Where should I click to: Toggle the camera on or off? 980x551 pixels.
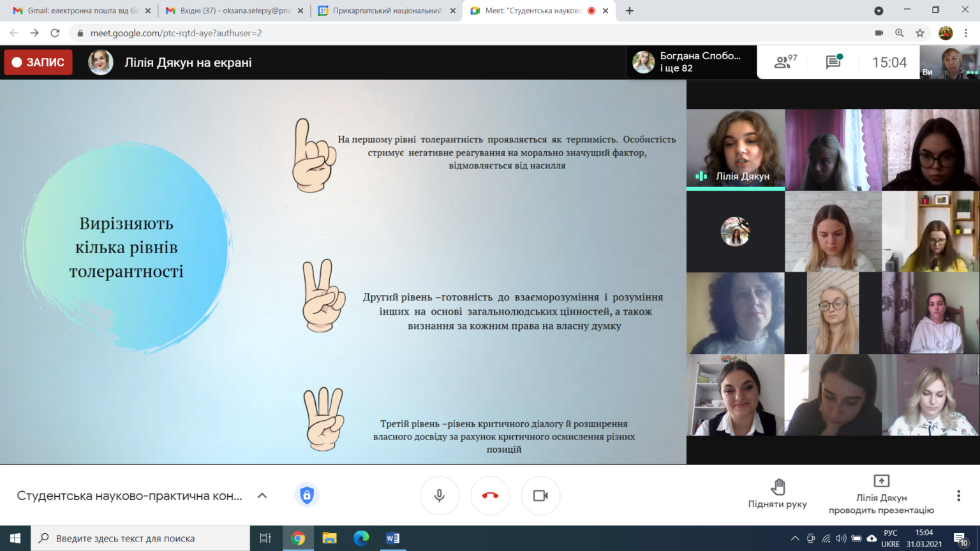point(540,496)
